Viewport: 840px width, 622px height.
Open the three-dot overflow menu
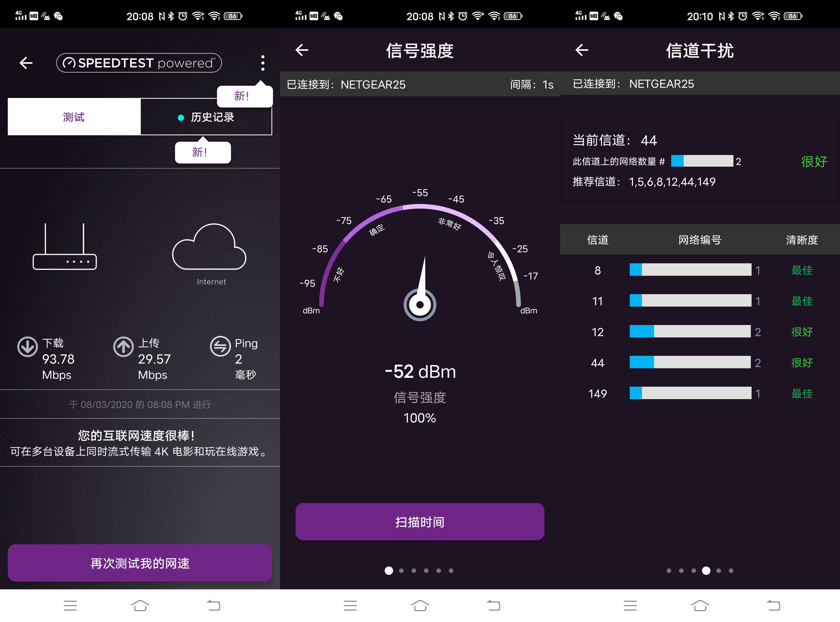pyautogui.click(x=262, y=63)
